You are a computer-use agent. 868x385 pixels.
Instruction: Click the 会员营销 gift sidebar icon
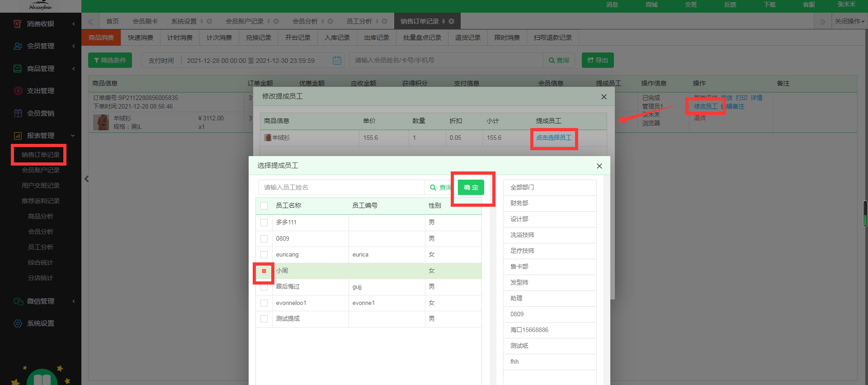(18, 113)
